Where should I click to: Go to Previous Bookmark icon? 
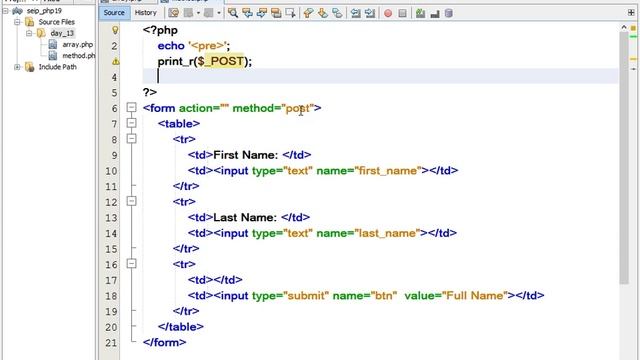coord(309,13)
